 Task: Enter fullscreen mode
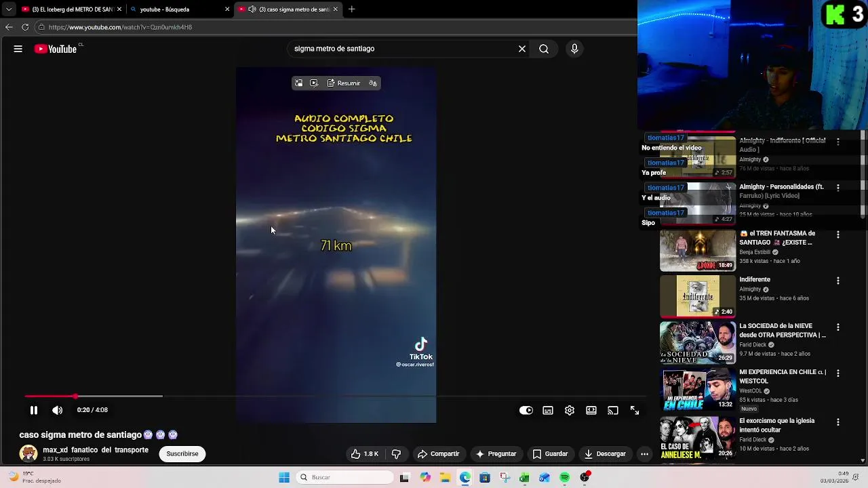[635, 410]
